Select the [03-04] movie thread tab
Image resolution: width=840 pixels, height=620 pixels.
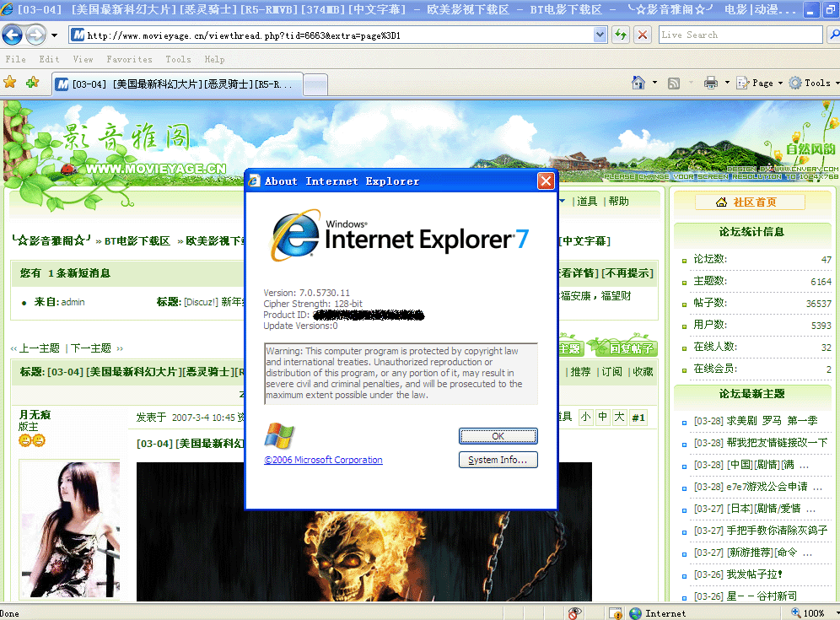tap(177, 84)
